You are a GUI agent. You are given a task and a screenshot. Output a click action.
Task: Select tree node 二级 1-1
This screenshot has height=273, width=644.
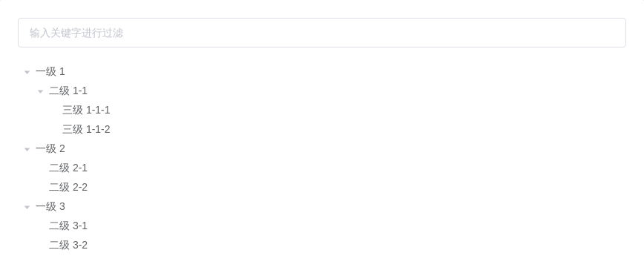tap(68, 91)
